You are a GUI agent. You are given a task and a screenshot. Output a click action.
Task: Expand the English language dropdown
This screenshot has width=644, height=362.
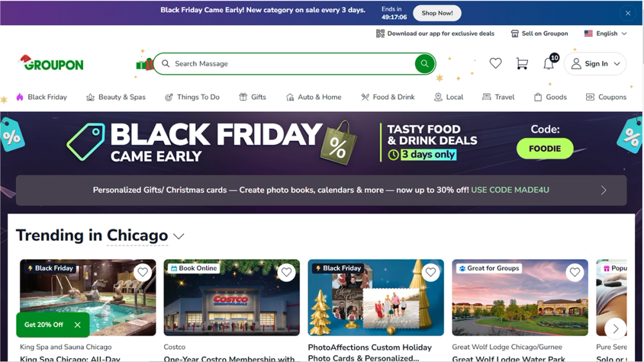(606, 33)
